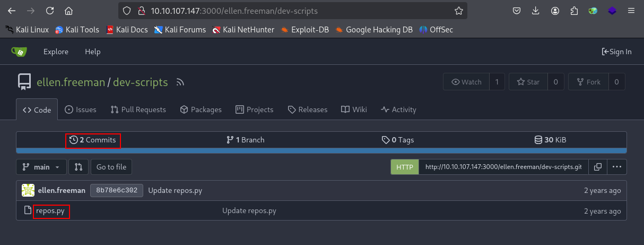Image resolution: width=644 pixels, height=245 pixels.
Task: Open the Issues tab
Action: 81,109
